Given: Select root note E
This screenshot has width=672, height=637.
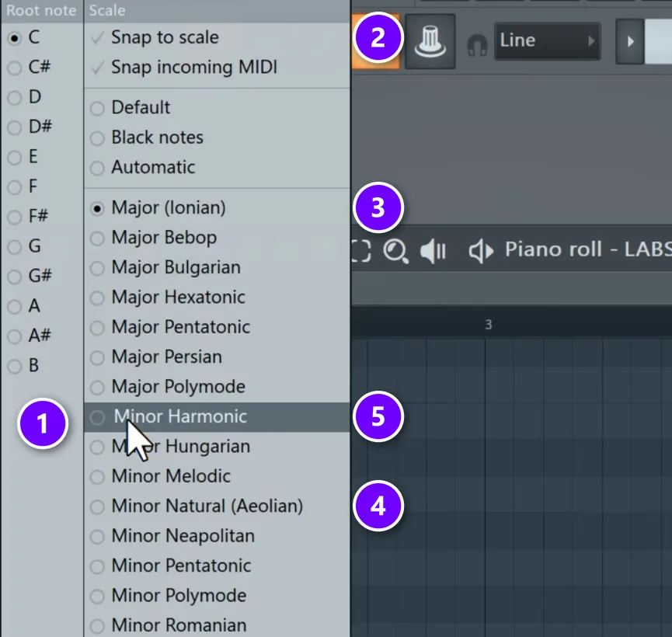Looking at the screenshot, I should click(x=23, y=156).
